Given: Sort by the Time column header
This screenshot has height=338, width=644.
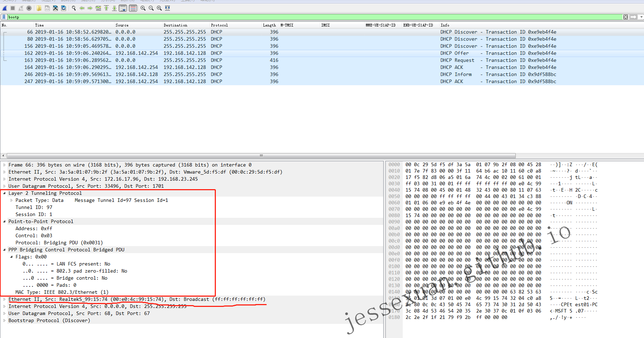Looking at the screenshot, I should point(73,25).
